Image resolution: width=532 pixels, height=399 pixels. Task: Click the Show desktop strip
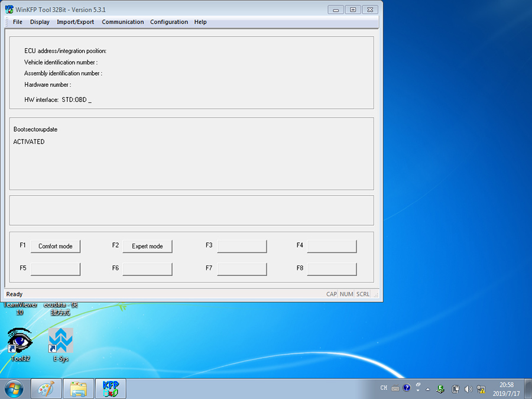528,389
